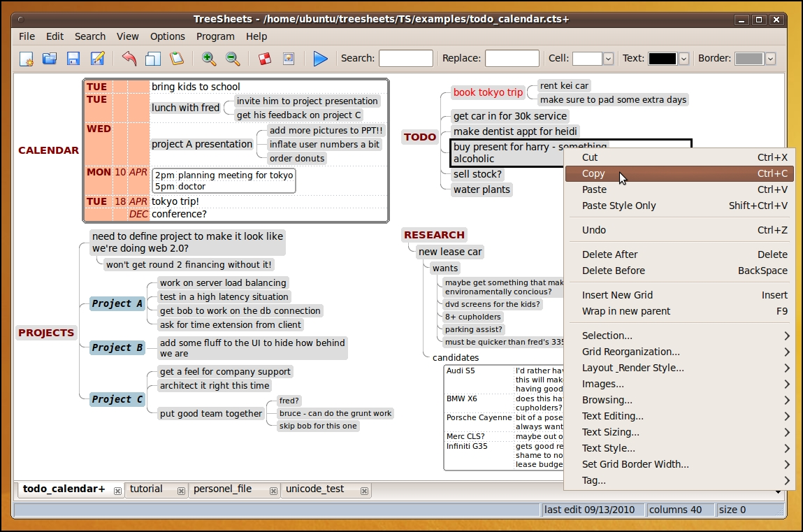Open the Border color dropdown
The image size is (803, 532).
pos(770,59)
